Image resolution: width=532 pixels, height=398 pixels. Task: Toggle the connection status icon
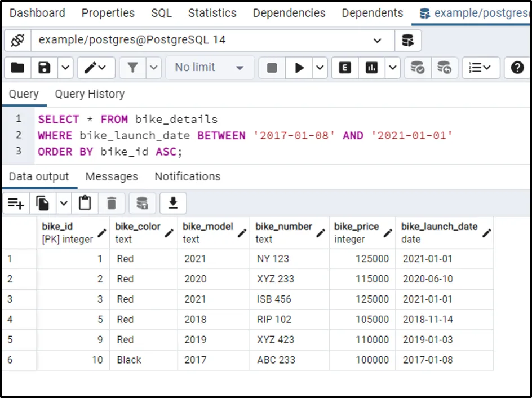[17, 40]
